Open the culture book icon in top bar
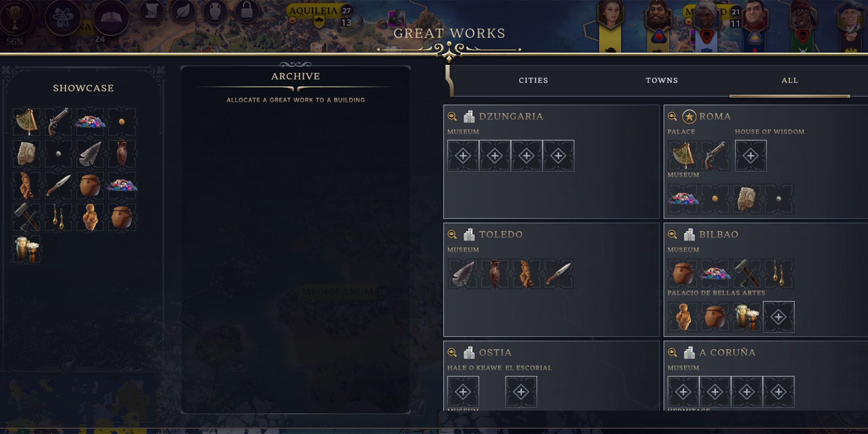The height and width of the screenshot is (434, 868). click(111, 18)
